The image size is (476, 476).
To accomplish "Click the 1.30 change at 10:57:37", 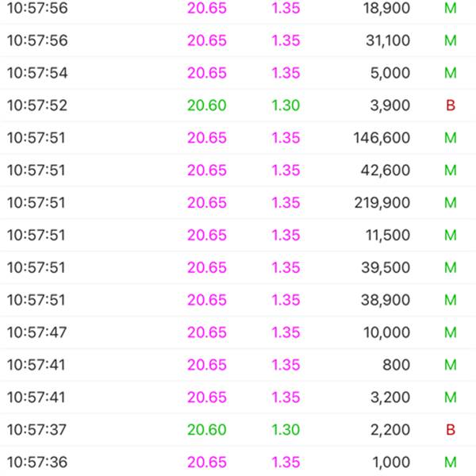I will click(x=286, y=430).
